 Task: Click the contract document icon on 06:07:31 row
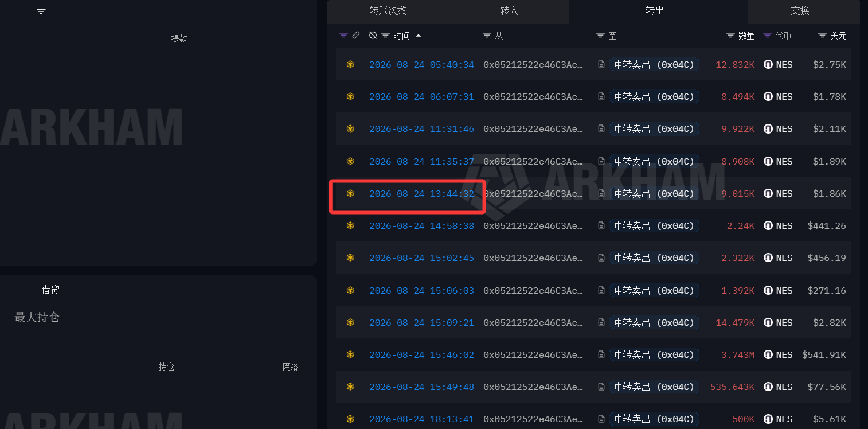pos(601,97)
